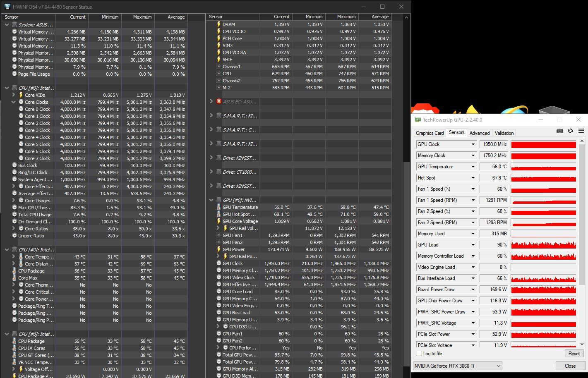Click the Ring/LLC Clock circular icon
Viewport: 588px width, 378px height.
pos(14,172)
